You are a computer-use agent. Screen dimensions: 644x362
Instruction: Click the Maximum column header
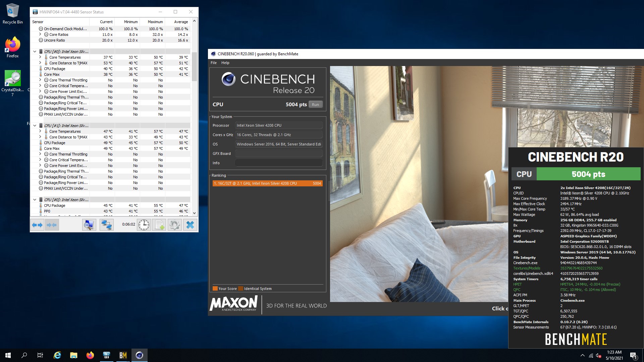coord(152,22)
